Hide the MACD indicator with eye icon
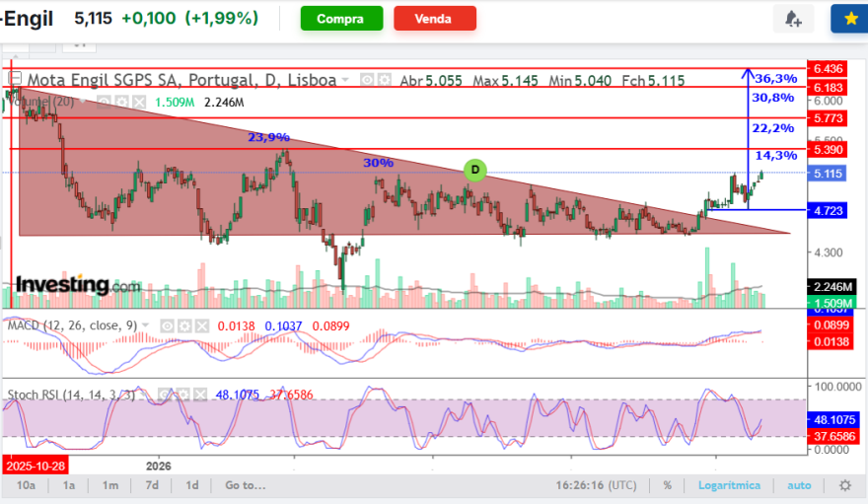Screen dimensions: 868x504 pyautogui.click(x=167, y=325)
